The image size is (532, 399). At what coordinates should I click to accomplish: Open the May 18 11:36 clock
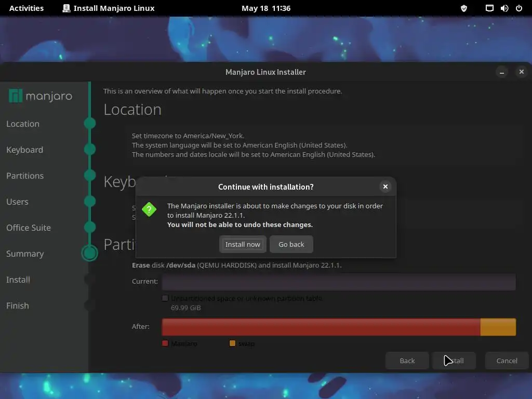click(x=266, y=8)
